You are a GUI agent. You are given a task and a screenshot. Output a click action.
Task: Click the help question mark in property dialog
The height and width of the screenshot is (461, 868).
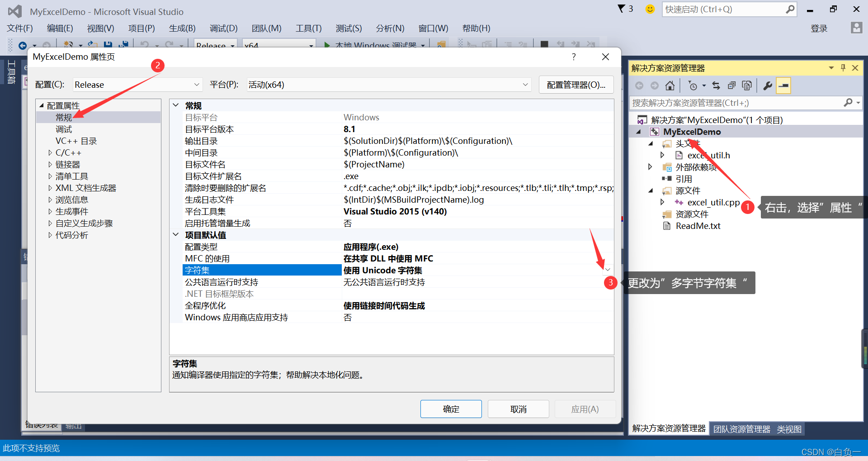(574, 57)
